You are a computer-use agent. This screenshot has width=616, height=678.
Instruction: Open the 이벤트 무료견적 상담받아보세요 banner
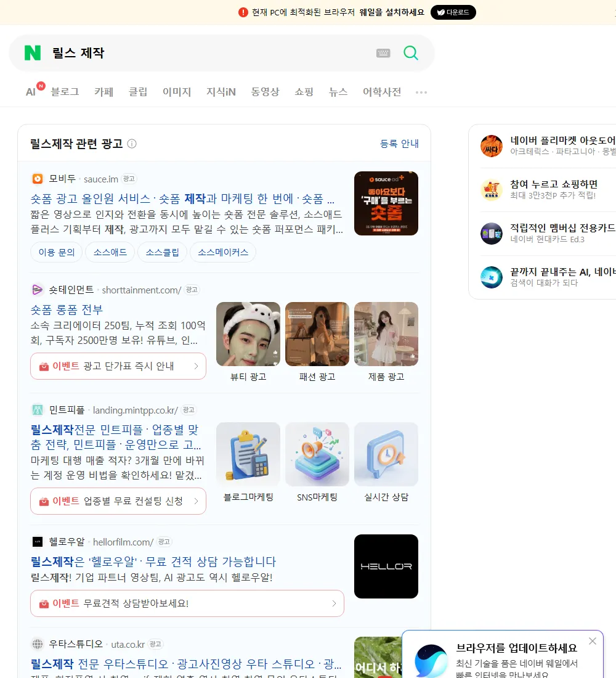coord(187,603)
